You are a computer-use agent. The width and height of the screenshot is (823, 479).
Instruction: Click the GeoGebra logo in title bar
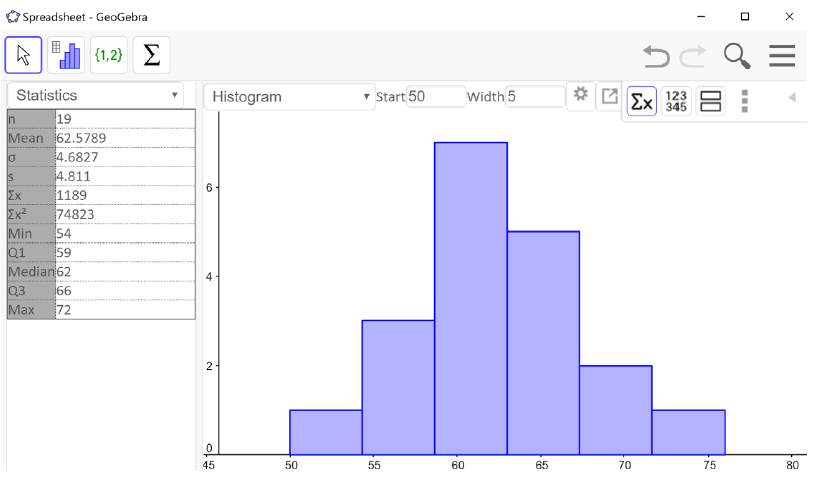(x=13, y=17)
